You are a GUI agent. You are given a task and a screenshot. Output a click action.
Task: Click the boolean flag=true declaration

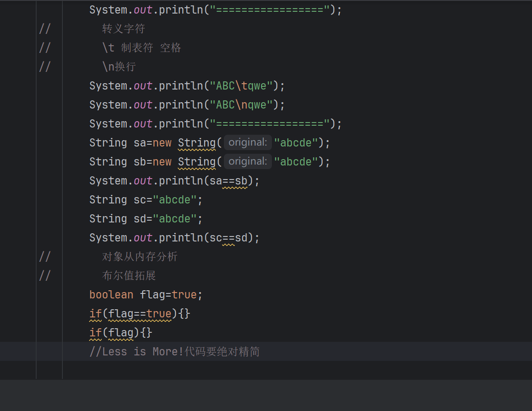pyautogui.click(x=146, y=295)
